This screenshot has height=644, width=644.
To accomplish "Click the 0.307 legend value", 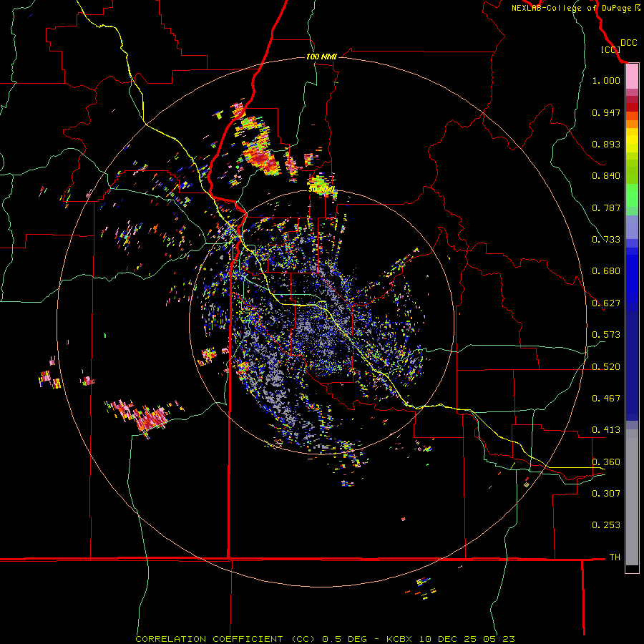I will point(606,493).
